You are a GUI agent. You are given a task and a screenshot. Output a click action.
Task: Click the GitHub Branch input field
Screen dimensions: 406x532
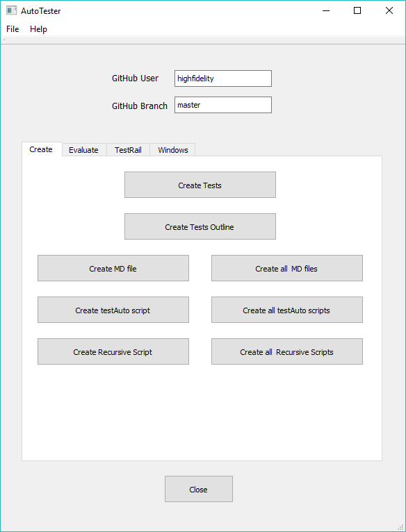click(x=223, y=105)
